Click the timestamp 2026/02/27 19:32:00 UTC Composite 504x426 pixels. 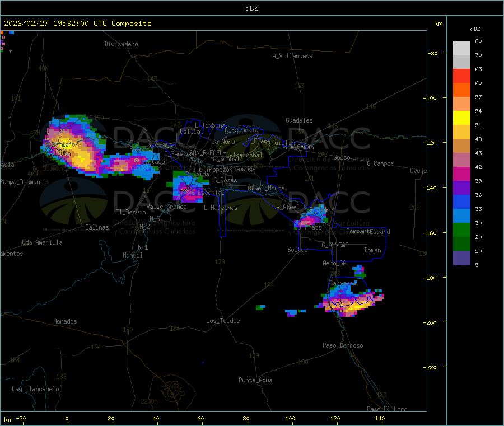(77, 24)
